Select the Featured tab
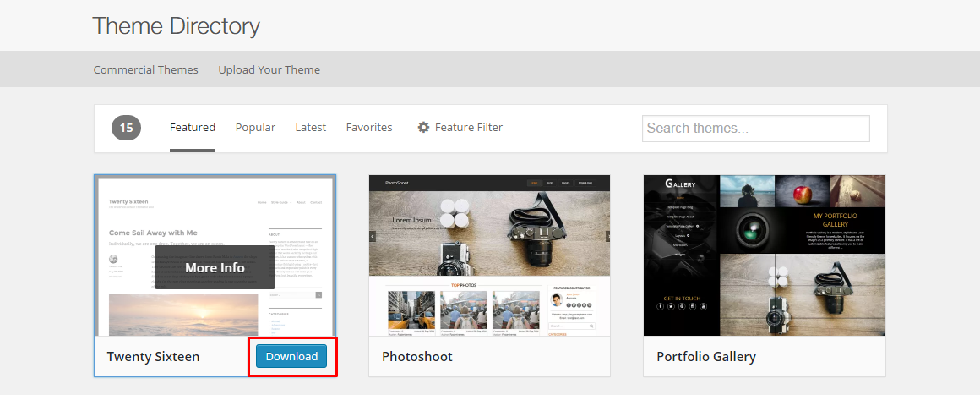This screenshot has width=980, height=395. (193, 127)
